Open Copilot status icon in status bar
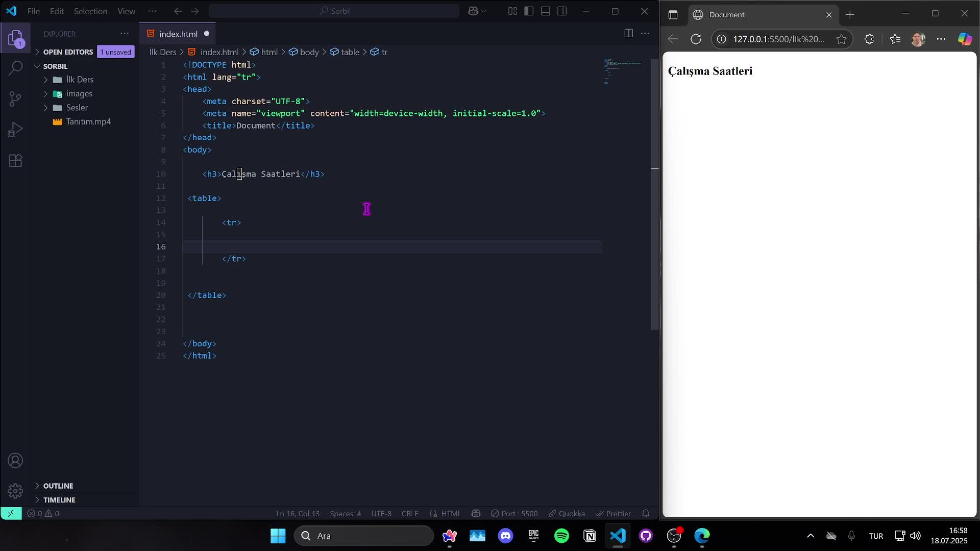Viewport: 980px width, 551px height. point(476,513)
